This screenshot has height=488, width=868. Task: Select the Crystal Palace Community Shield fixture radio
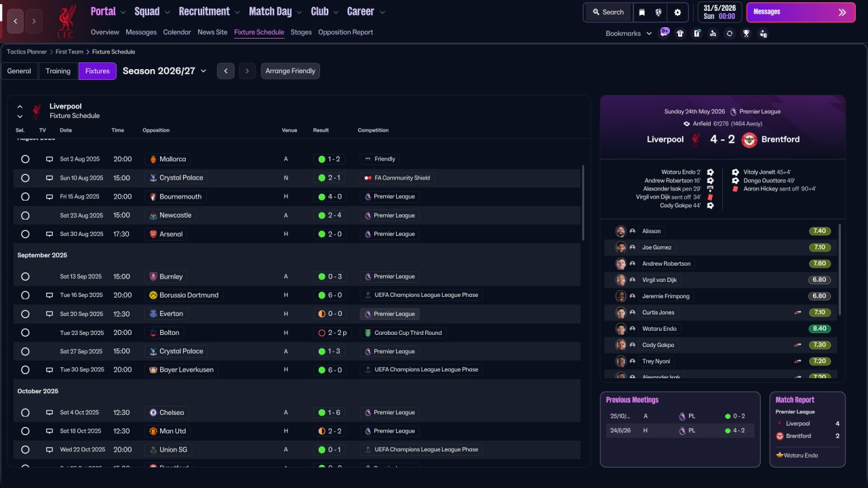25,178
